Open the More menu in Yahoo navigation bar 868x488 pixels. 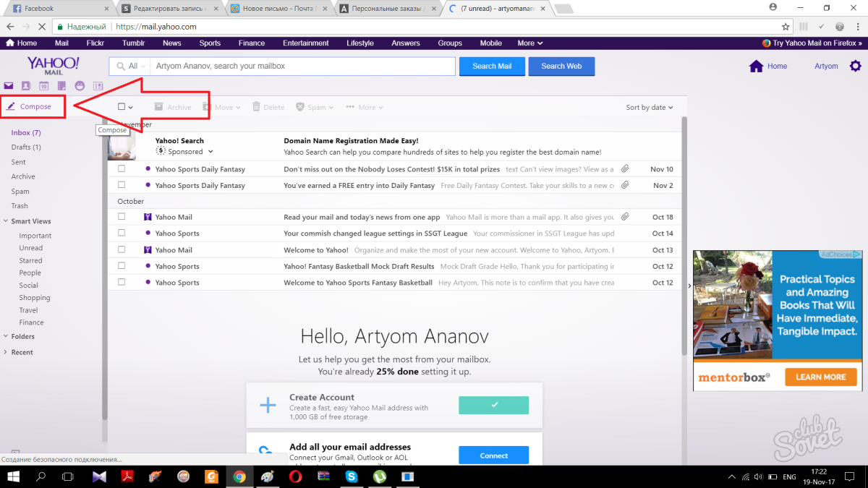point(530,43)
